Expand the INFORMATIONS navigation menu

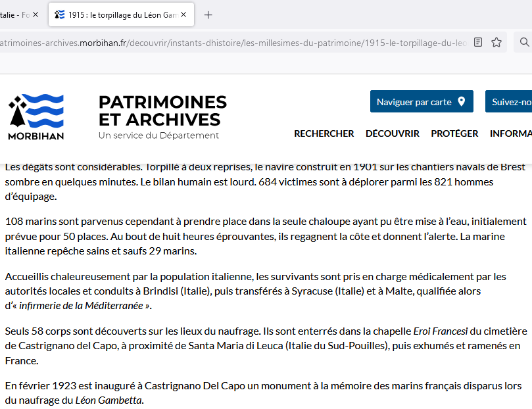coord(510,133)
